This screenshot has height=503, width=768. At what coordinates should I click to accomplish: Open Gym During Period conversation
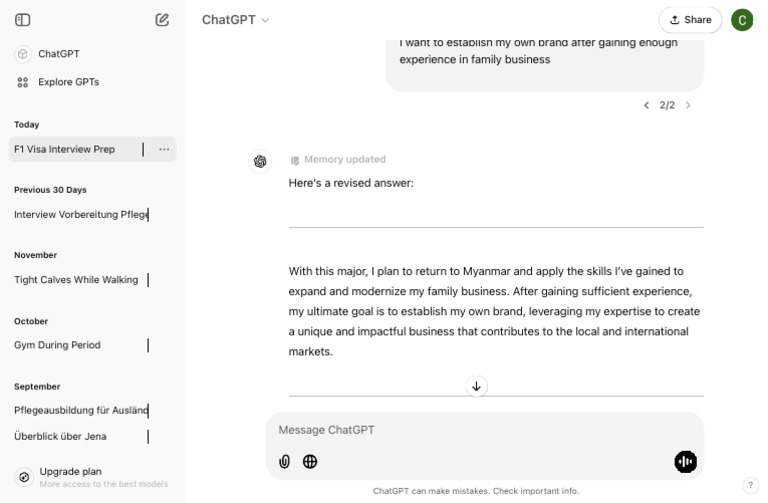click(x=57, y=345)
